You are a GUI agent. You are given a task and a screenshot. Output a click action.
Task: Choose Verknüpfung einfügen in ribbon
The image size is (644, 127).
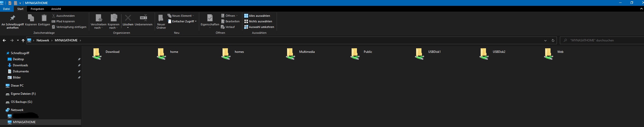pos(69,27)
